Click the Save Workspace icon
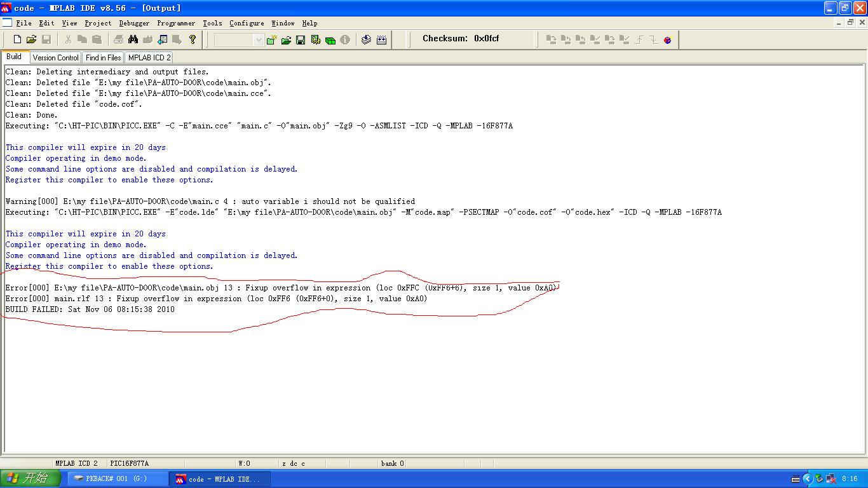868x488 pixels. click(x=301, y=39)
